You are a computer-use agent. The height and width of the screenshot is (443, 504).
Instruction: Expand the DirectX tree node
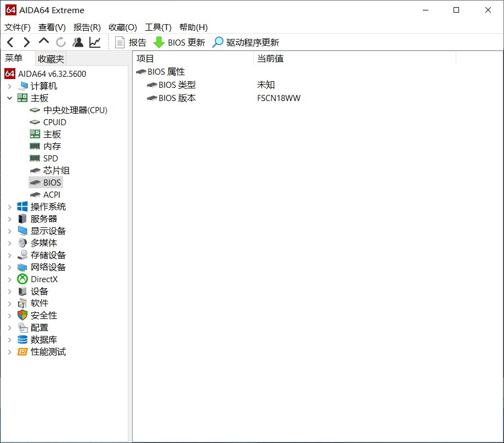pyautogui.click(x=10, y=279)
